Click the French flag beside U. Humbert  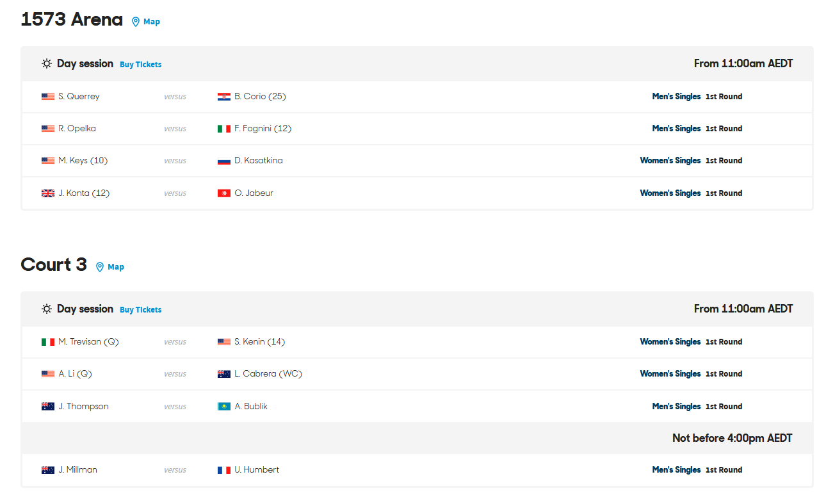(224, 470)
